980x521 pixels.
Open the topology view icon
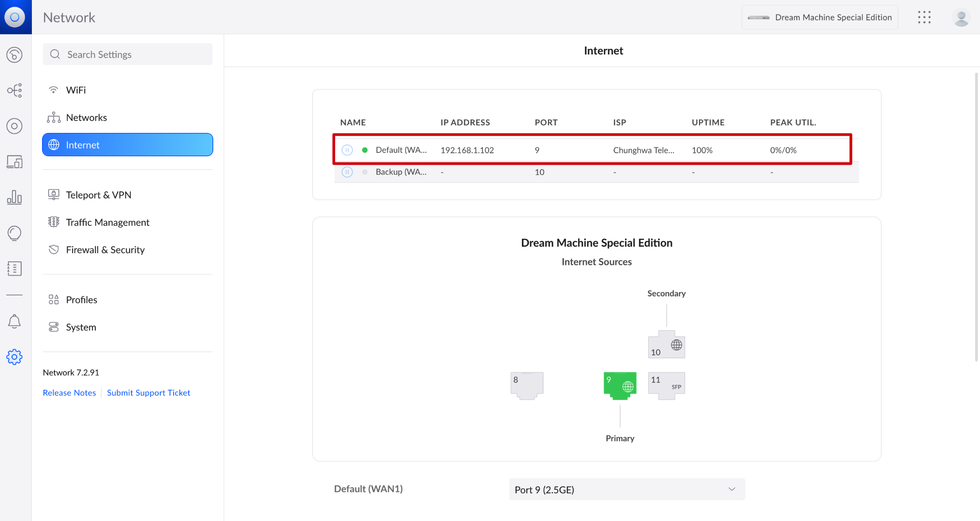[x=14, y=90]
